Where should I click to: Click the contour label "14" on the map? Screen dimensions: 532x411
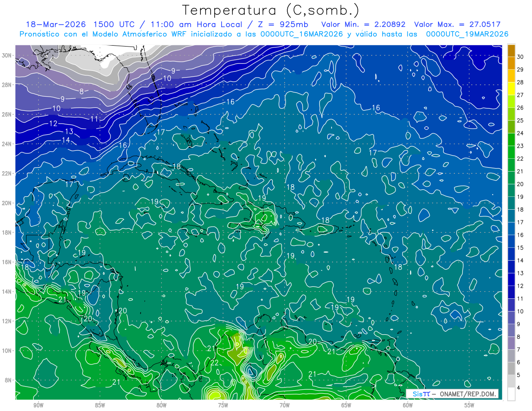pyautogui.click(x=66, y=140)
